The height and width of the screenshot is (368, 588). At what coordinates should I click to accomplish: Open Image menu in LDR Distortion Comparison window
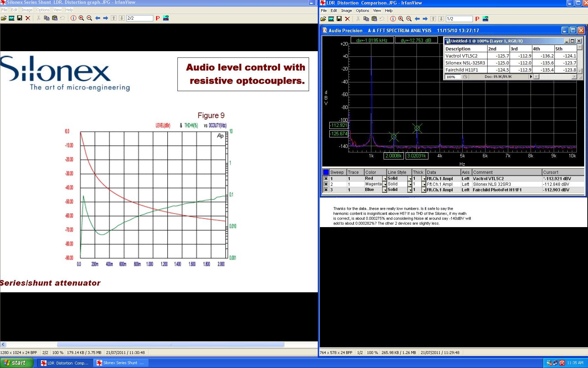(x=346, y=11)
